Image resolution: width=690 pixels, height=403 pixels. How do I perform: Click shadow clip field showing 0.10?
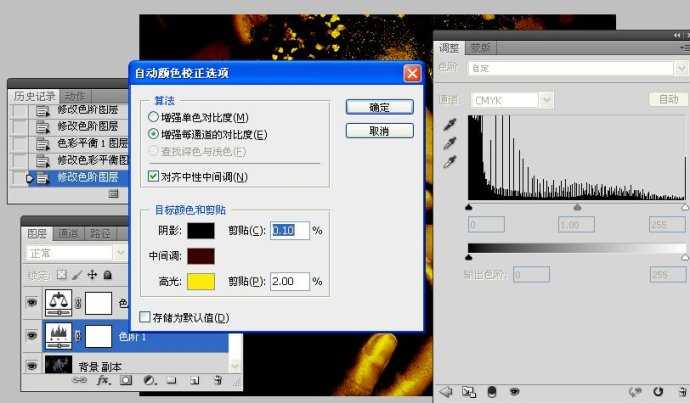[290, 230]
